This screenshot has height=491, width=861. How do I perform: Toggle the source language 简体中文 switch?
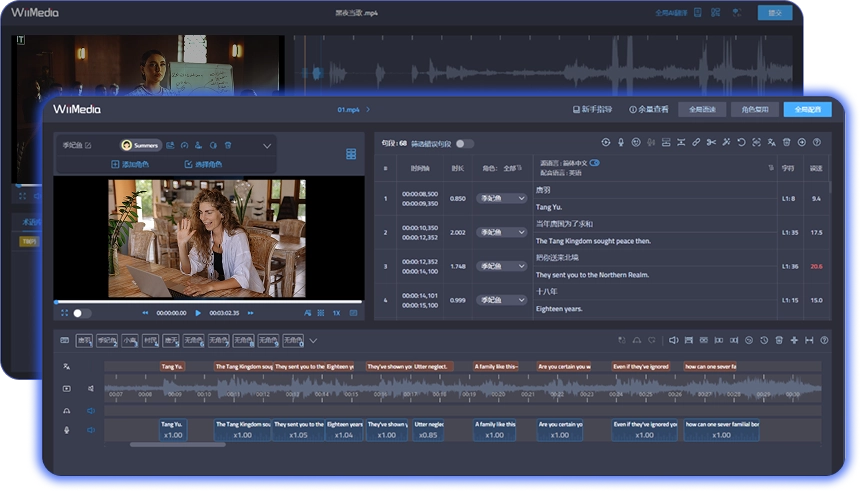coord(595,162)
